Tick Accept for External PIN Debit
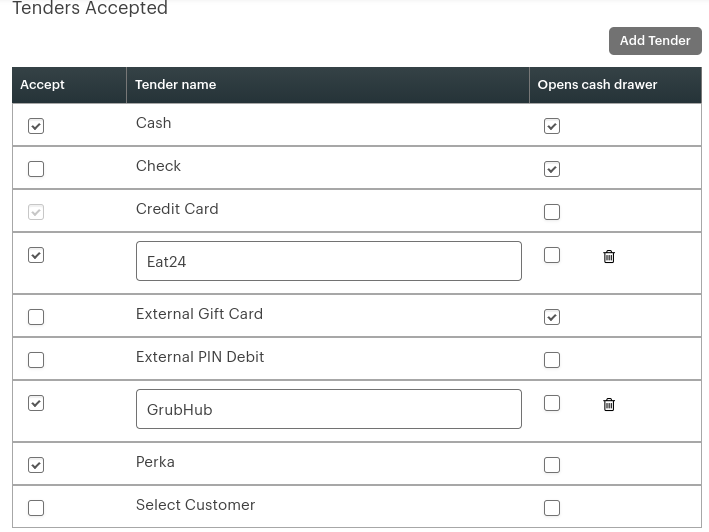The image size is (709, 532). point(36,360)
